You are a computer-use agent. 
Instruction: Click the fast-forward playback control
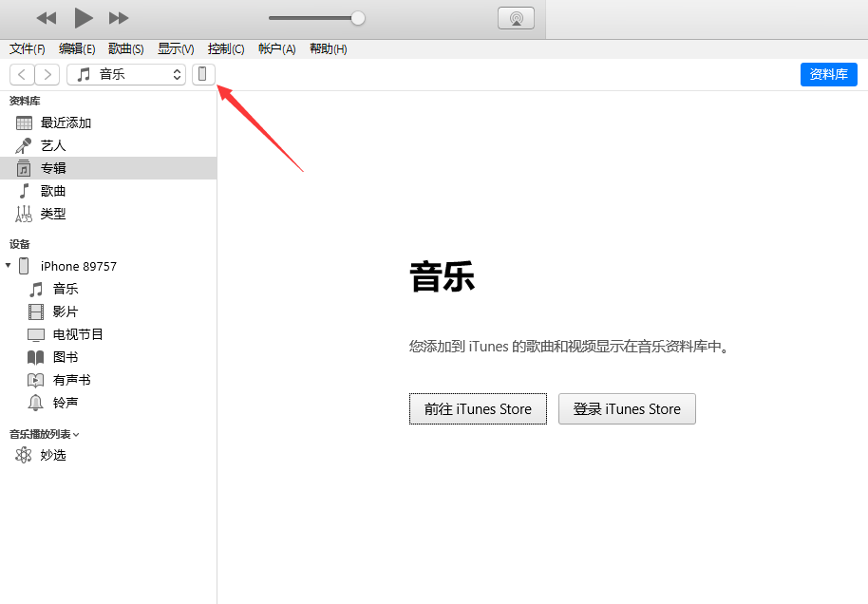tap(117, 17)
